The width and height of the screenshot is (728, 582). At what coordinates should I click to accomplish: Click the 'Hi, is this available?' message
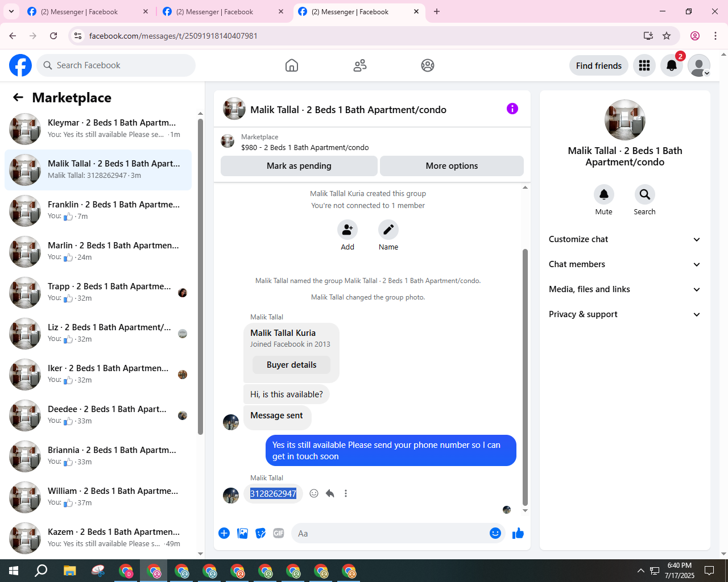pos(287,394)
